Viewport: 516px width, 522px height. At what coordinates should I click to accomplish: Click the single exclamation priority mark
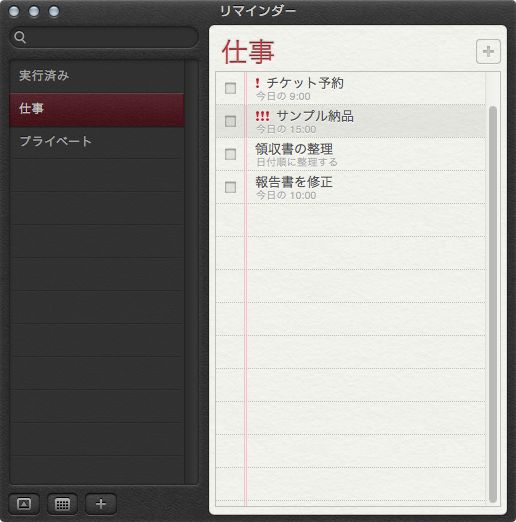[x=257, y=83]
